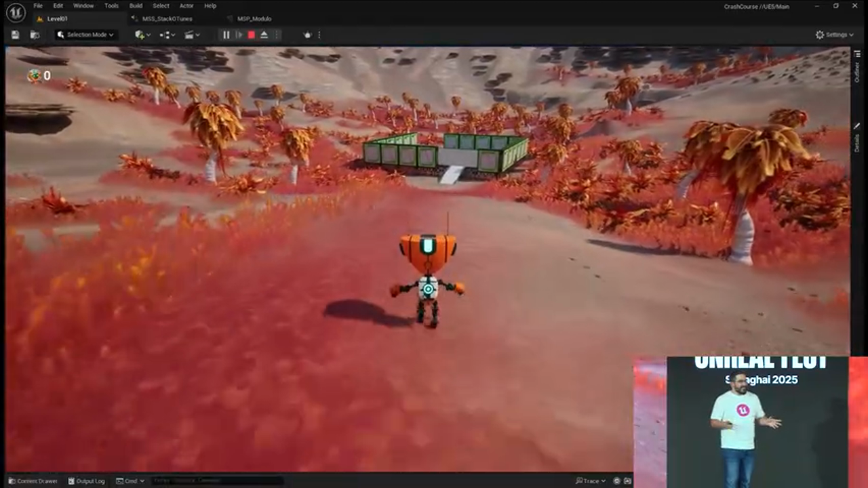
Task: Open the Build menu
Action: [136, 5]
